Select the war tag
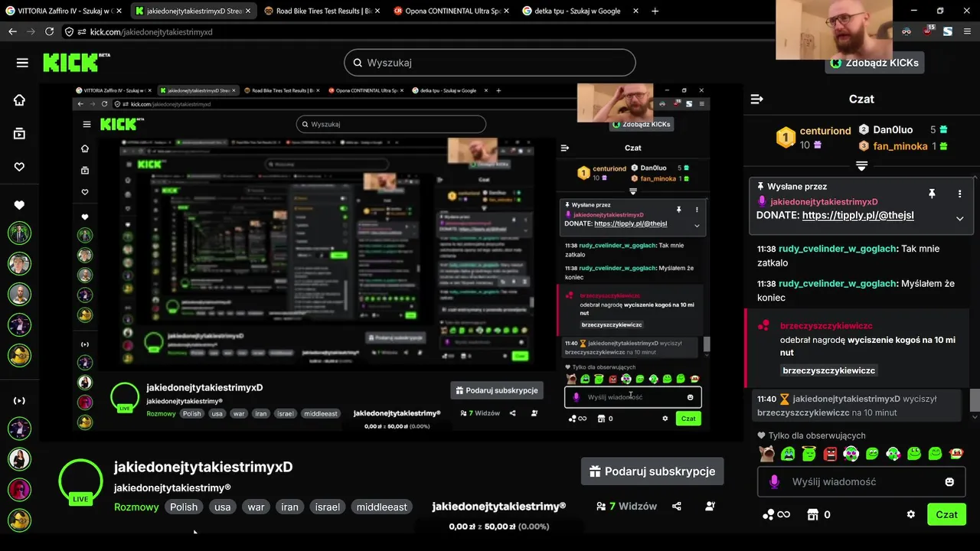This screenshot has width=980, height=551. click(256, 507)
